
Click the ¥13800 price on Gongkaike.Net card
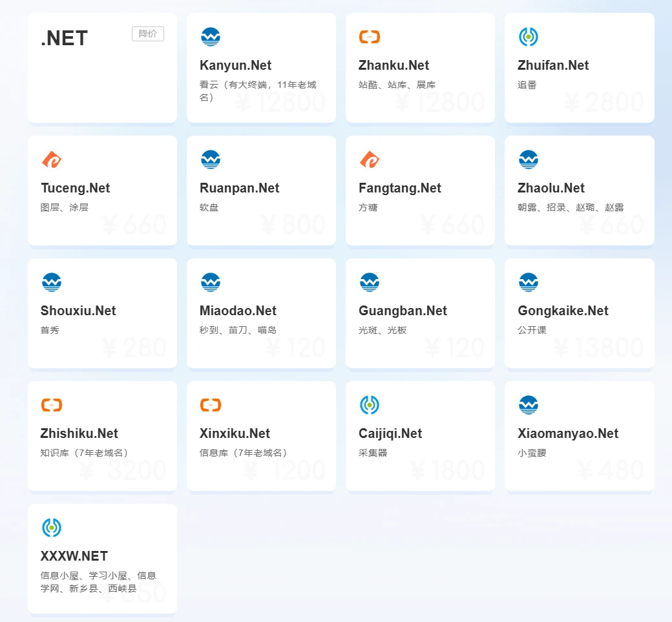(598, 348)
